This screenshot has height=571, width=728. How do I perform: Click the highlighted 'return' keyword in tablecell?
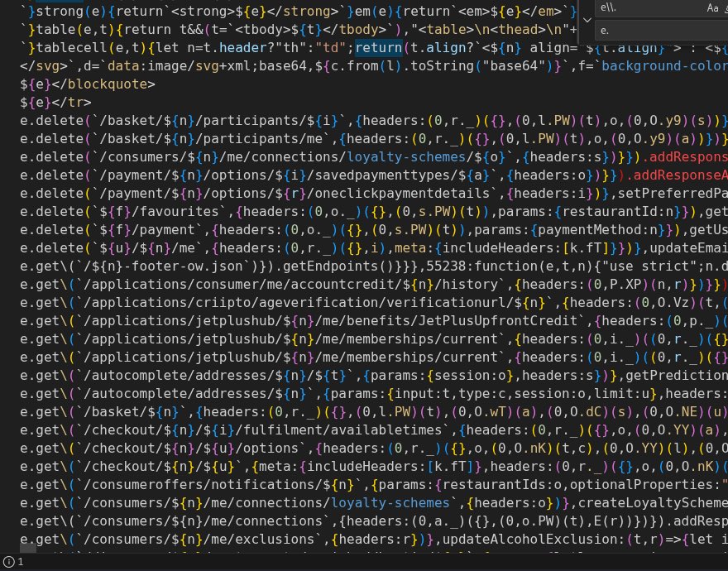point(378,48)
